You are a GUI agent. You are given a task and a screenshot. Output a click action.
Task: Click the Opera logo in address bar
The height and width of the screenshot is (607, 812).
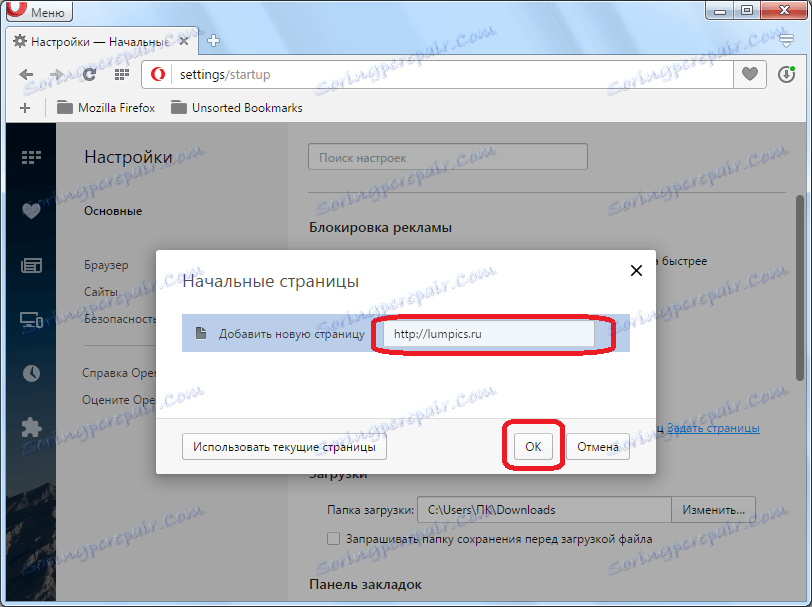[158, 75]
